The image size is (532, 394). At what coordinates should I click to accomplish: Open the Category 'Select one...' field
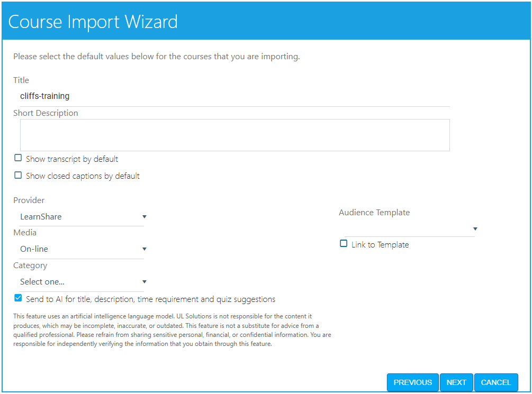(79, 282)
